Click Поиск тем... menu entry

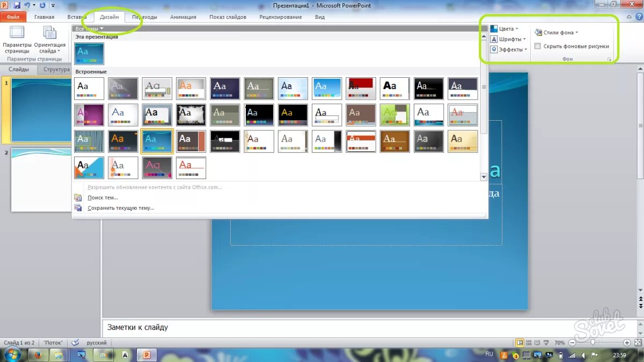[103, 198]
